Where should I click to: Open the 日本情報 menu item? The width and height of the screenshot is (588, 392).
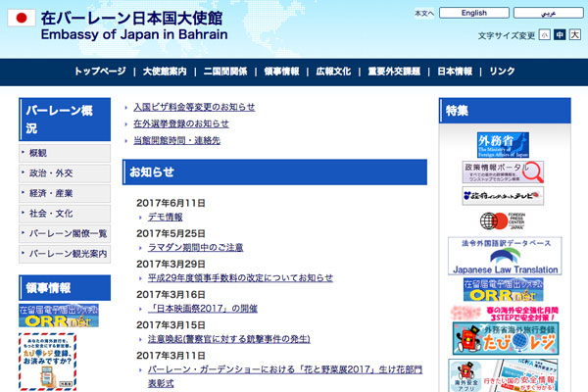455,72
